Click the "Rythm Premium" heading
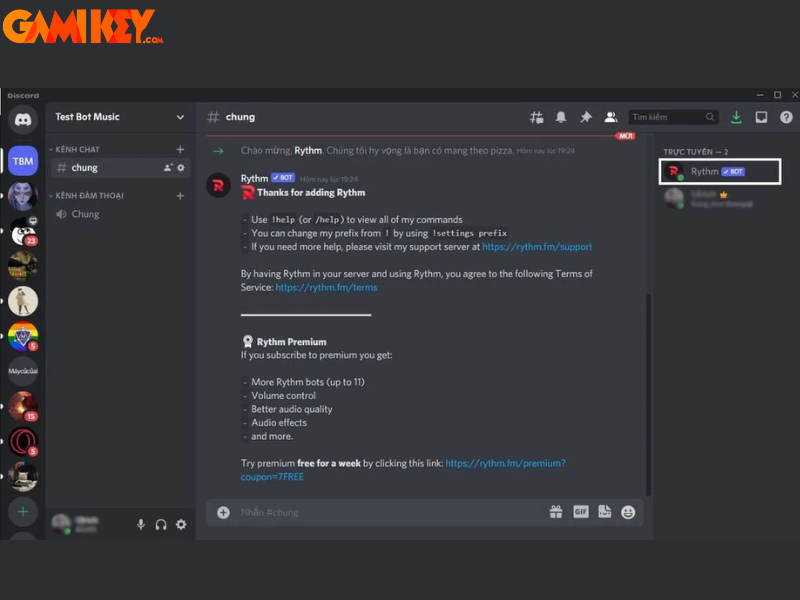Screen dimensions: 800x600 pyautogui.click(x=291, y=342)
